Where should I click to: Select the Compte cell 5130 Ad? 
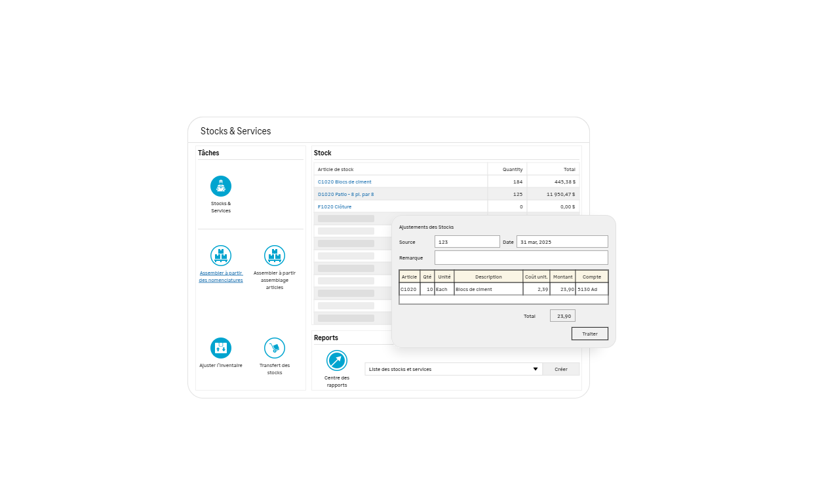tap(591, 289)
